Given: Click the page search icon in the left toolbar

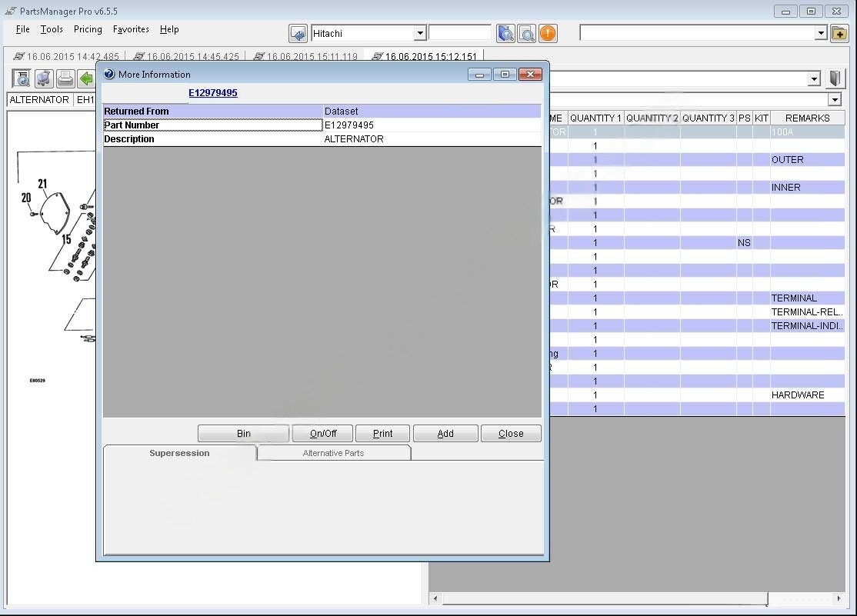Looking at the screenshot, I should tap(22, 78).
